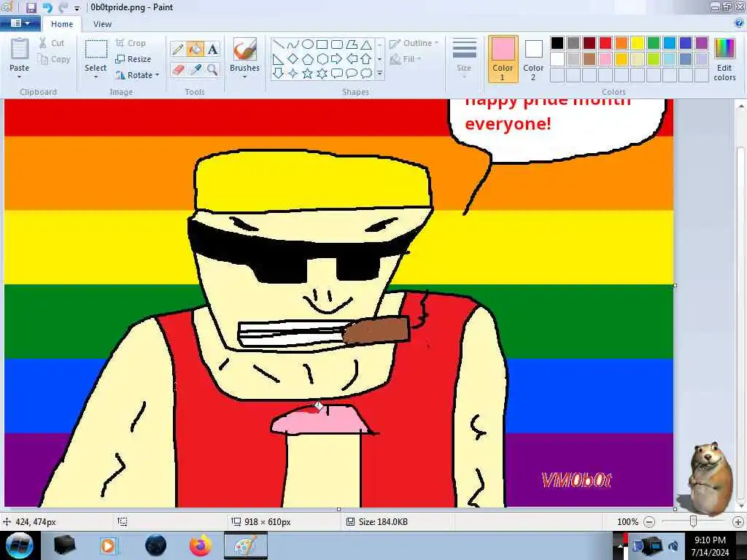The height and width of the screenshot is (560, 747).
Task: Choose the Rectangle shape
Action: pyautogui.click(x=322, y=44)
